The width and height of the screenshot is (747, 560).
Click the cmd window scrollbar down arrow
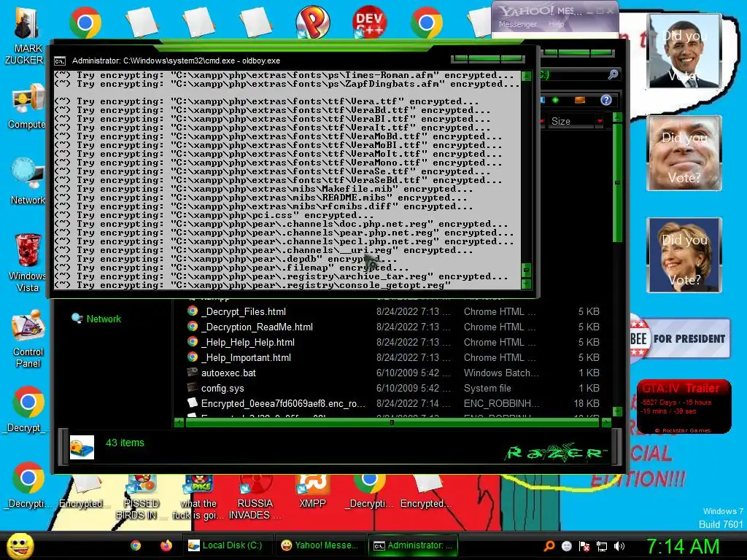tap(527, 284)
